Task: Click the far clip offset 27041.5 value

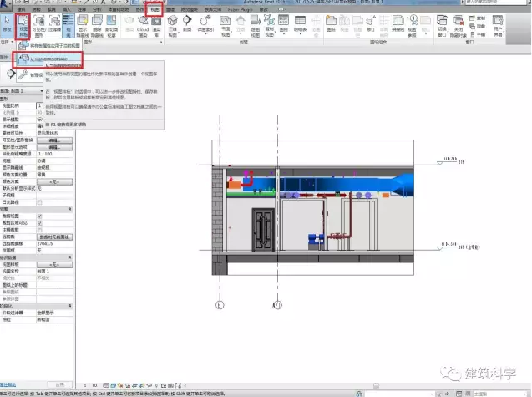Action: [x=54, y=243]
